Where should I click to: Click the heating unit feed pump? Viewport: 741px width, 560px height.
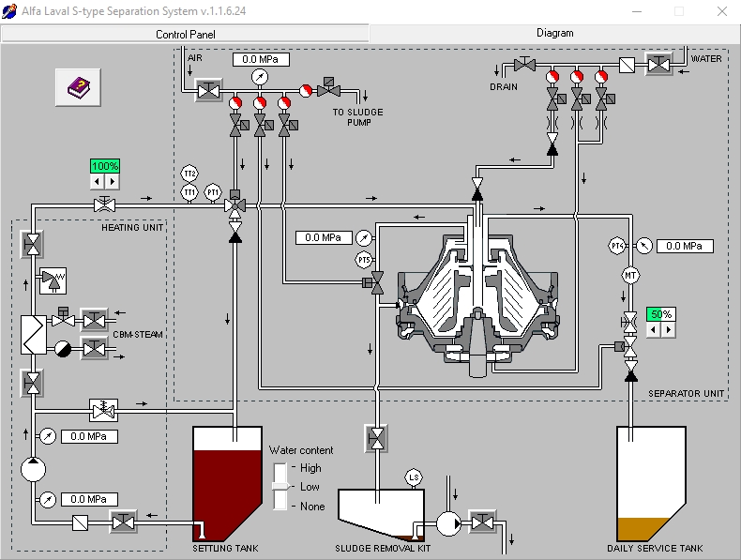[x=33, y=469]
